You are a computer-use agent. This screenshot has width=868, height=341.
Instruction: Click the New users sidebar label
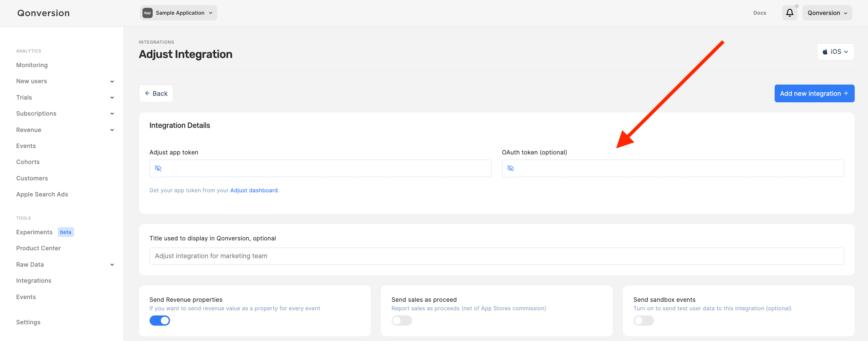pos(32,81)
